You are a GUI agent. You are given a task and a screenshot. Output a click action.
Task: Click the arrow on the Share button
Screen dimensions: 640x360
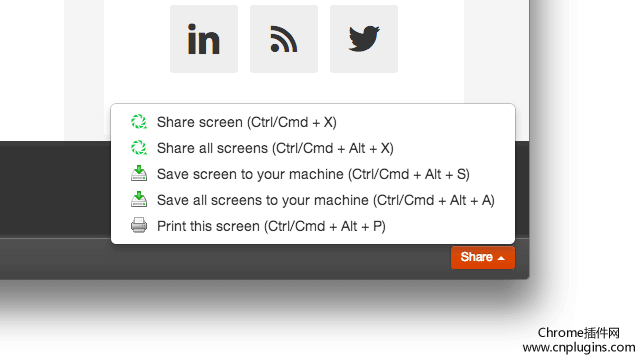(501, 258)
